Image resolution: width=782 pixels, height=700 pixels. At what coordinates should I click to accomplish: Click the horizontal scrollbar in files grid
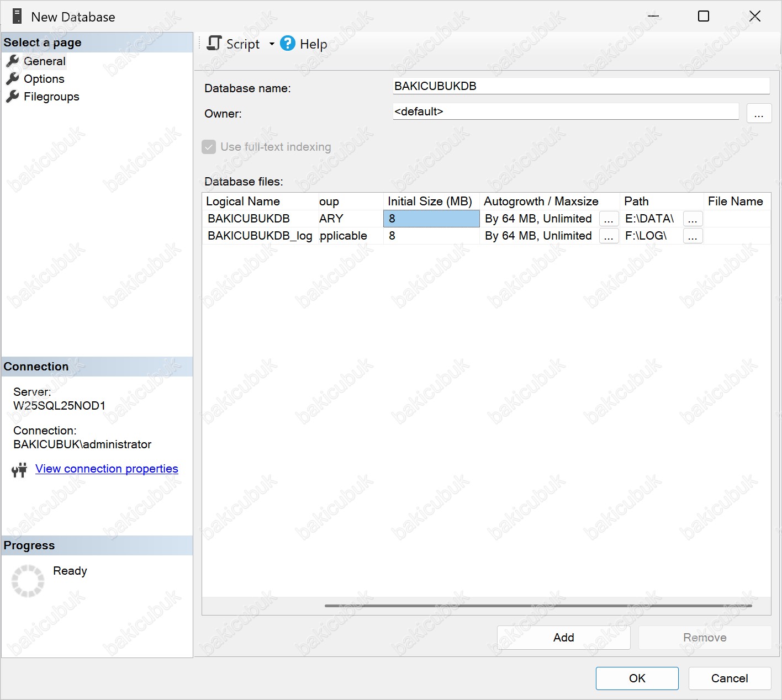[538, 606]
